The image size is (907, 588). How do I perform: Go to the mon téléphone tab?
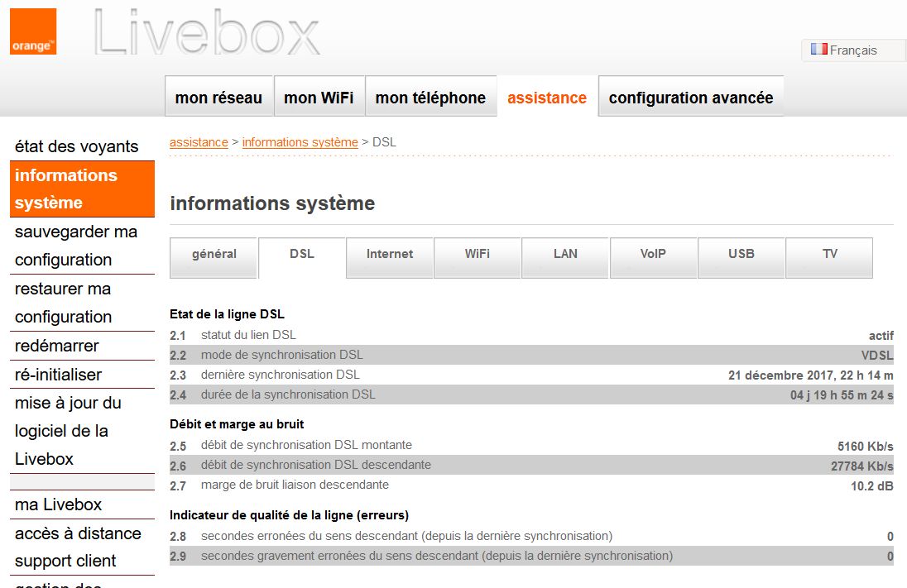[x=430, y=98]
